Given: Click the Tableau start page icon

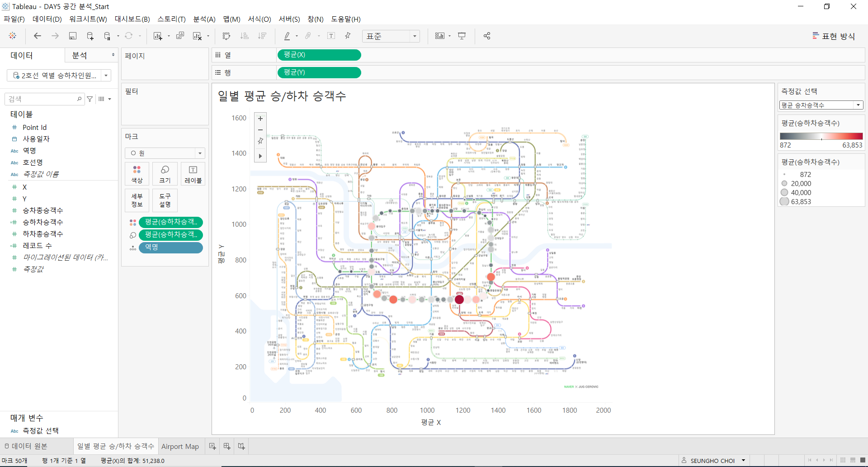Looking at the screenshot, I should (13, 36).
